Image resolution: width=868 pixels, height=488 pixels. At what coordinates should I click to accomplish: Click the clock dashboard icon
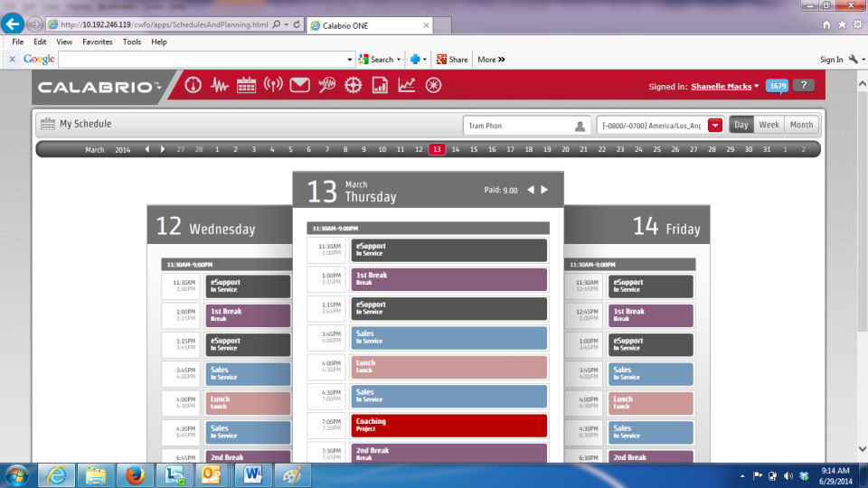coord(193,85)
